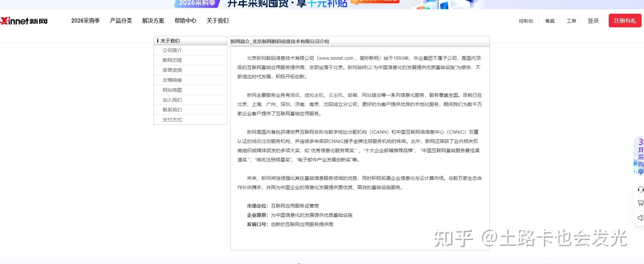Click the sidebar header 关于我们
Viewport: 644px width, 264px height.
click(x=170, y=41)
